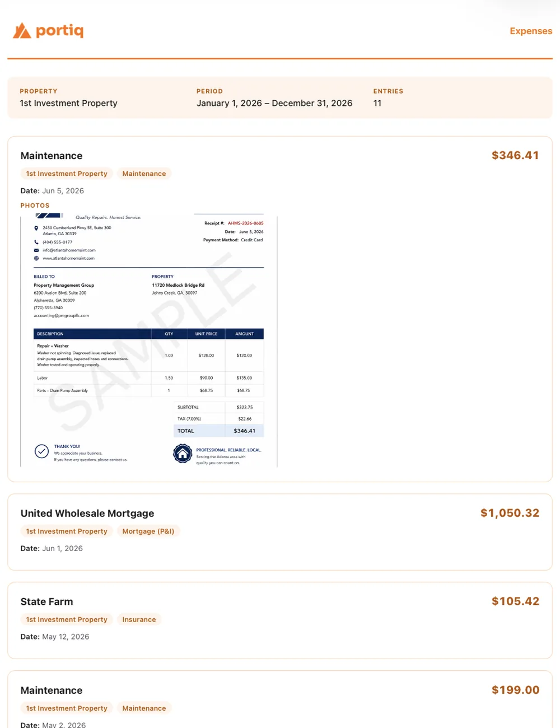Click 1st Investment Property tag on Jun 5 entry
Image resolution: width=560 pixels, height=728 pixels.
(67, 174)
